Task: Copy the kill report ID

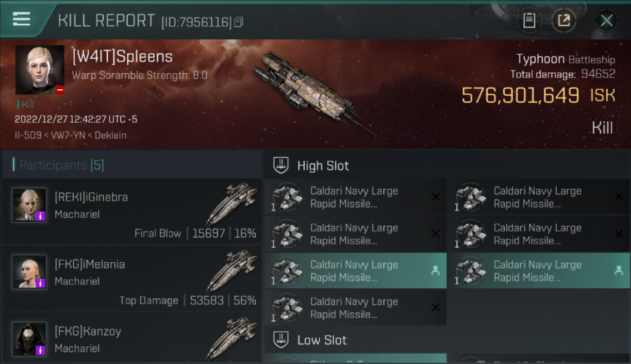Action: pos(238,22)
